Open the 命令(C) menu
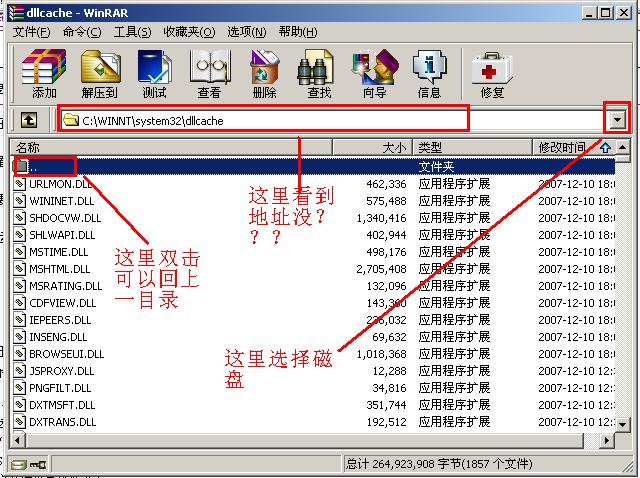Image resolution: width=640 pixels, height=478 pixels. coord(82,32)
